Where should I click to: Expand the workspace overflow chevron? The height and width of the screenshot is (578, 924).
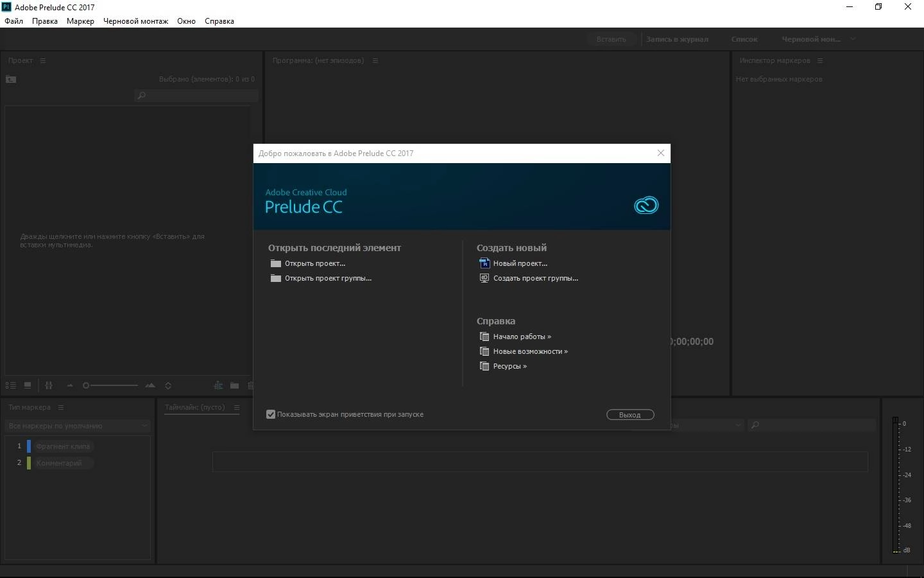(853, 39)
